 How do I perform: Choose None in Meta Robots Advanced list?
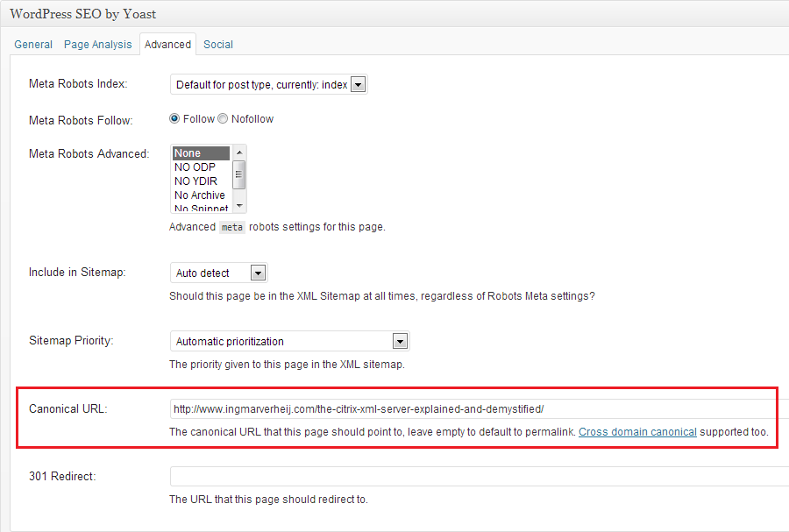[200, 153]
